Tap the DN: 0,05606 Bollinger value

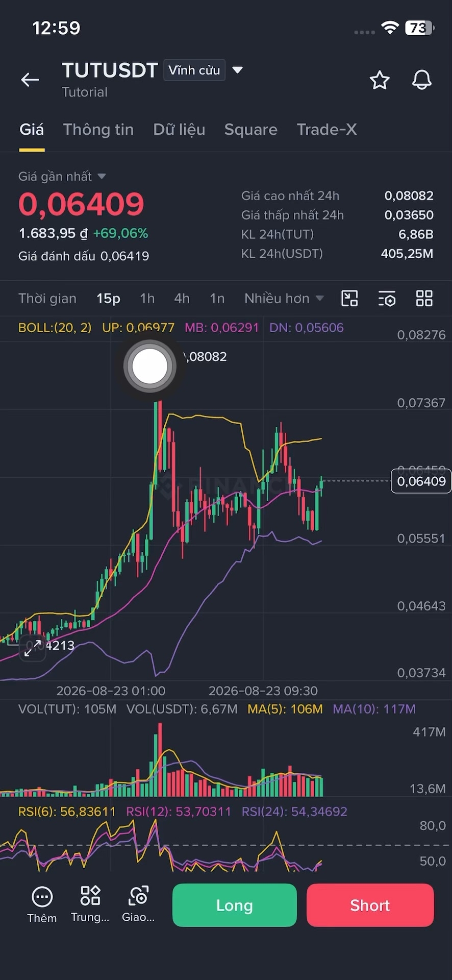click(x=307, y=328)
